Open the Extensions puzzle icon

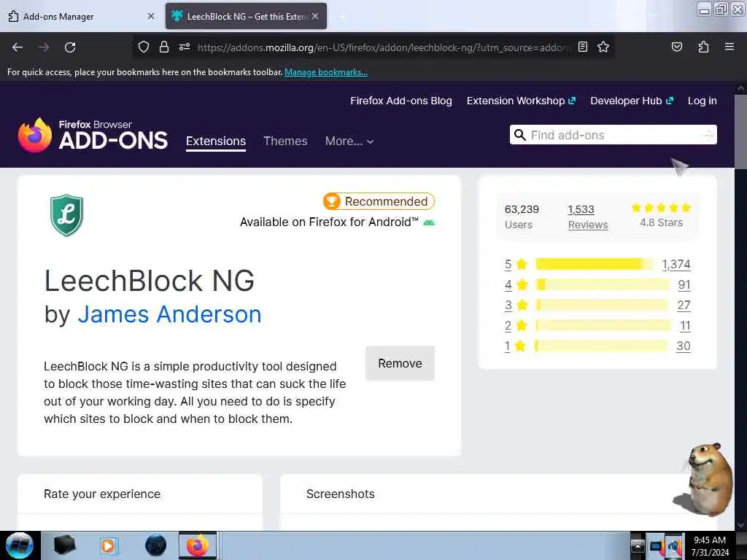[x=703, y=47]
